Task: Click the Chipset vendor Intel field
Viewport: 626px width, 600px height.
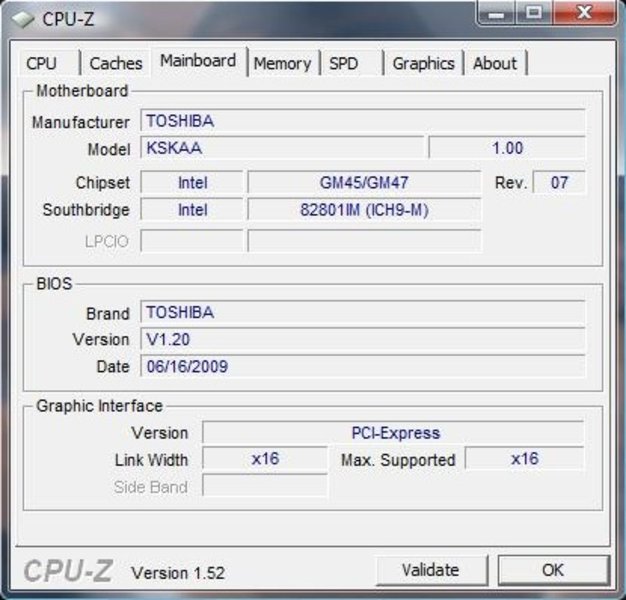Action: (192, 182)
